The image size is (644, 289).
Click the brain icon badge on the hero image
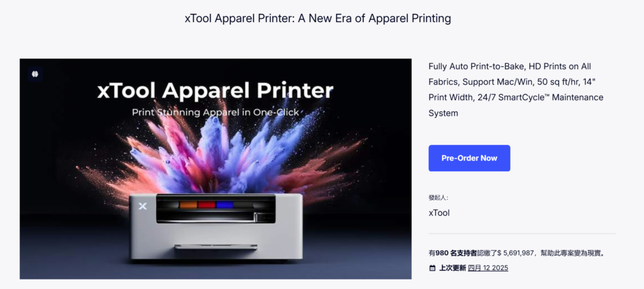pyautogui.click(x=35, y=74)
